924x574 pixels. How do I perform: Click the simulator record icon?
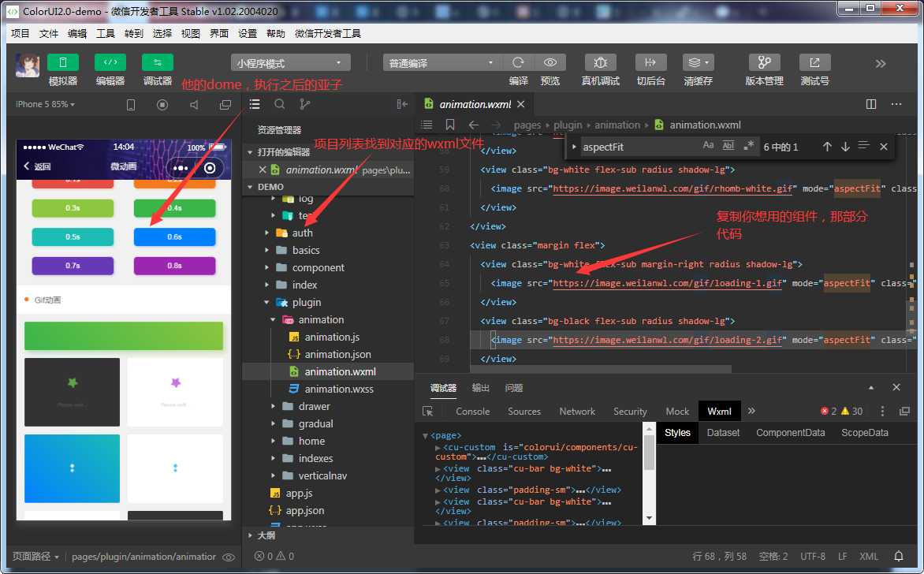point(162,105)
